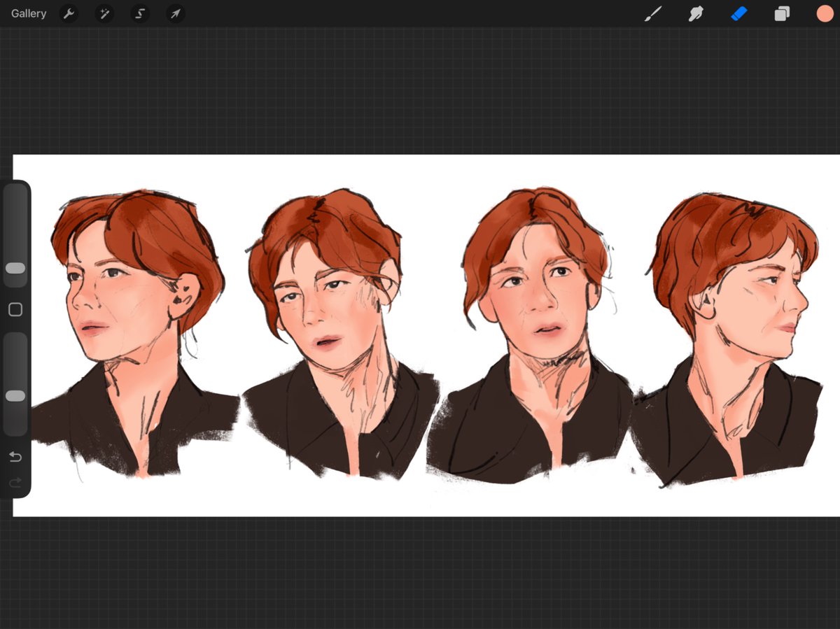The image size is (840, 629).
Task: Return to the Gallery
Action: coord(29,13)
